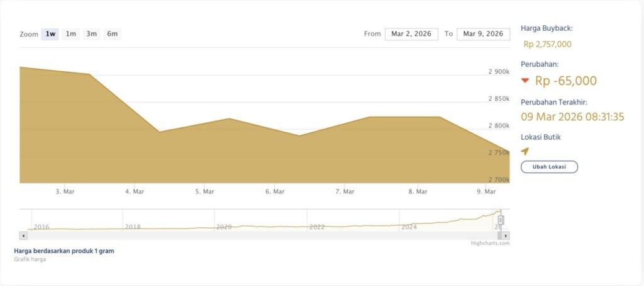Click the navigator range handle grip
The image size is (644, 286).
click(501, 220)
